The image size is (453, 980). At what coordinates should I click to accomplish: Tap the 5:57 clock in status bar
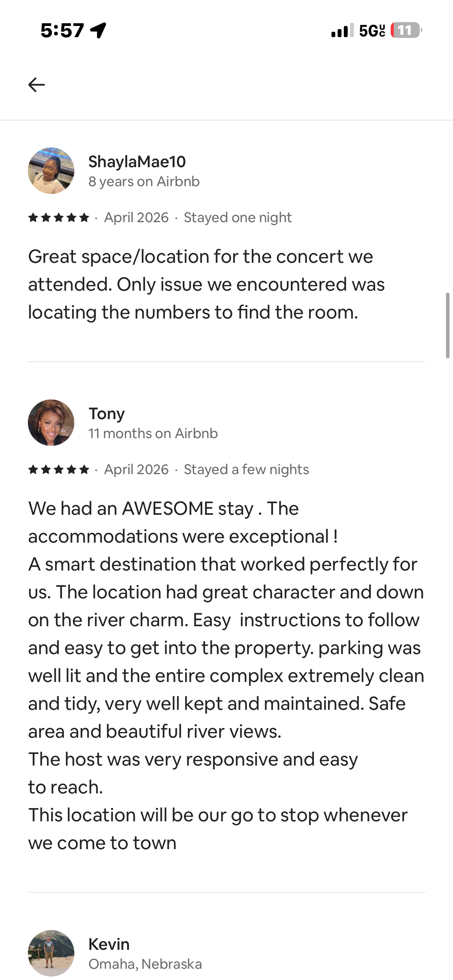tap(62, 30)
